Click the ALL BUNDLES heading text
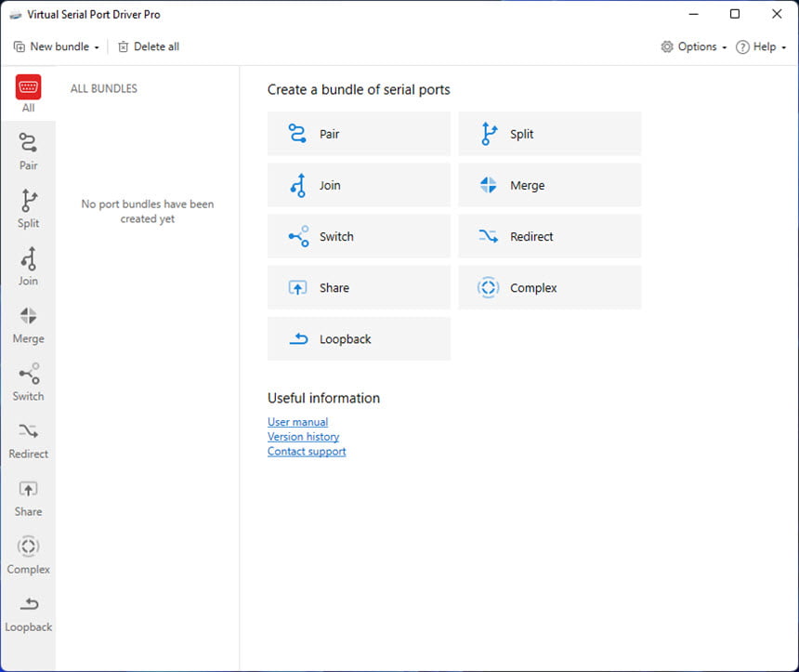The height and width of the screenshot is (672, 799). click(104, 88)
